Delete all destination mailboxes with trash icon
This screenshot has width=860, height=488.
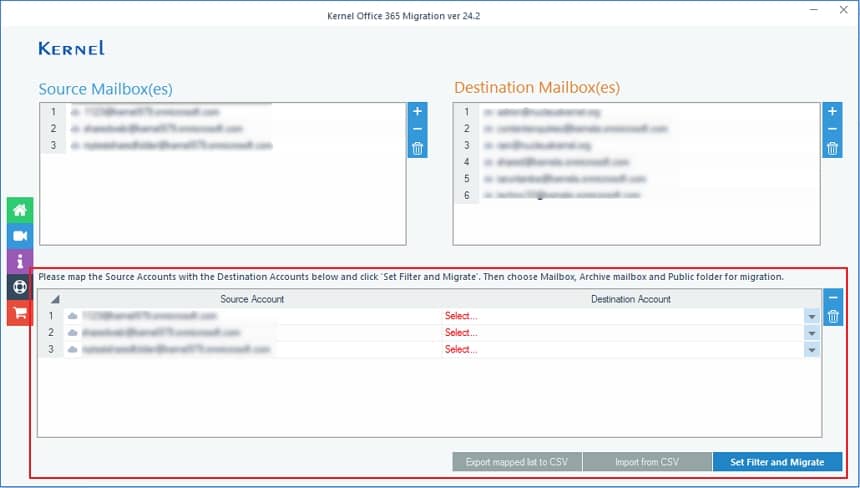pyautogui.click(x=832, y=148)
